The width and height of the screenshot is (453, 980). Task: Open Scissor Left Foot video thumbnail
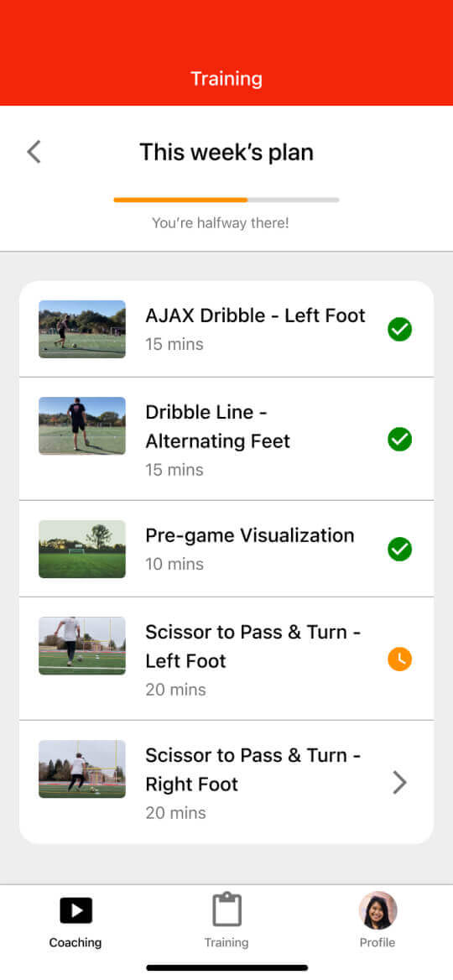pos(82,645)
